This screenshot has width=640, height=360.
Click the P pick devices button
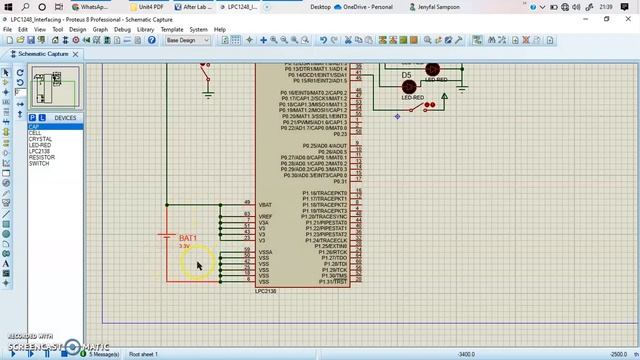point(32,118)
